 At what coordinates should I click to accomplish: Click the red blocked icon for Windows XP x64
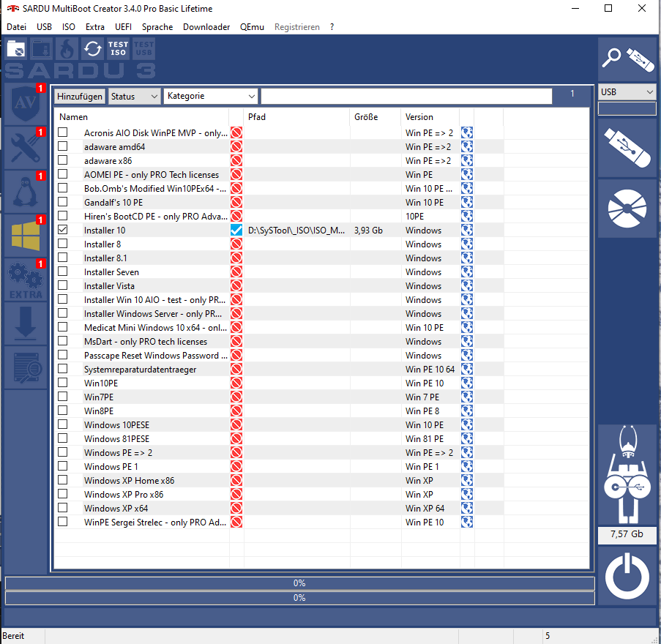coord(236,509)
